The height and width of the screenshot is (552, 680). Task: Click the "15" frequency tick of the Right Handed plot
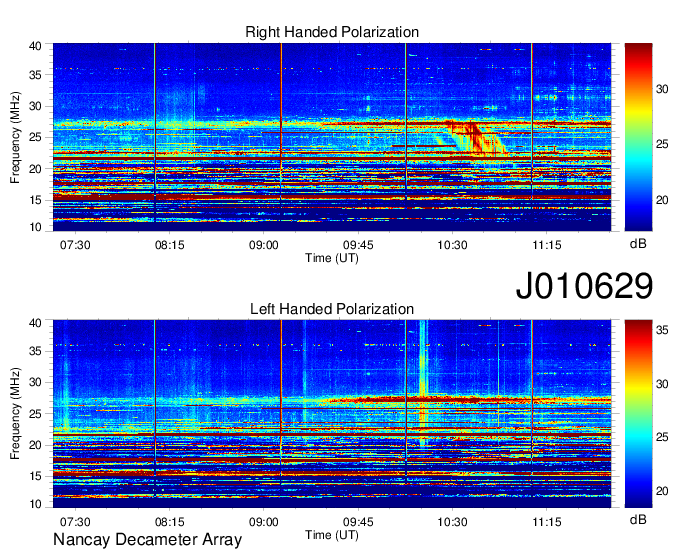(x=36, y=200)
